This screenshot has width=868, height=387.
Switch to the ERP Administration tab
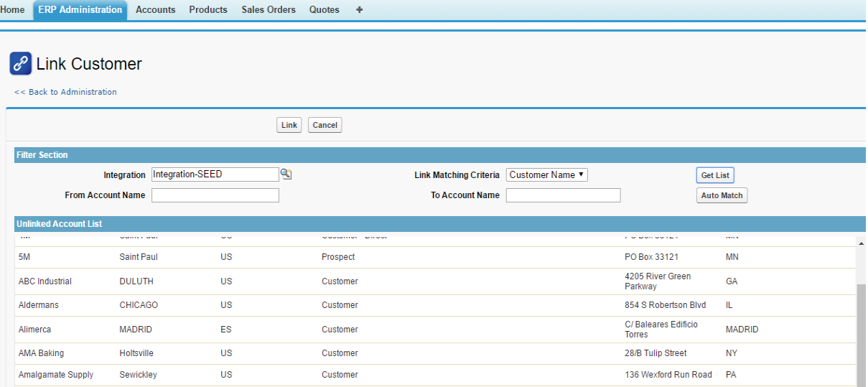80,10
